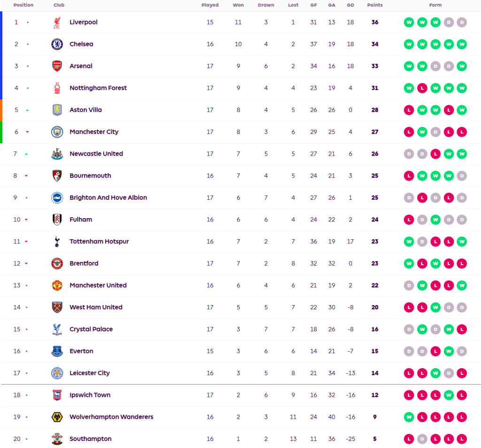Click the Liverpool club crest icon
The height and width of the screenshot is (448, 481).
point(57,23)
